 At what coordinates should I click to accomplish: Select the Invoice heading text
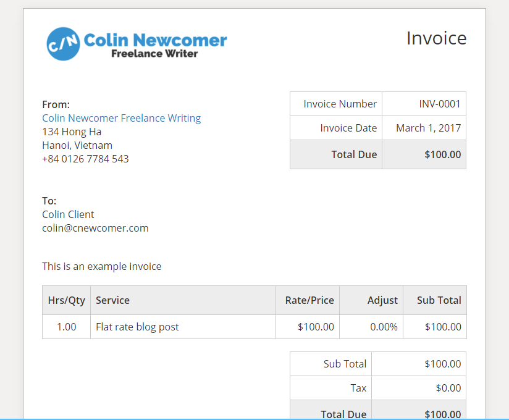click(x=436, y=38)
